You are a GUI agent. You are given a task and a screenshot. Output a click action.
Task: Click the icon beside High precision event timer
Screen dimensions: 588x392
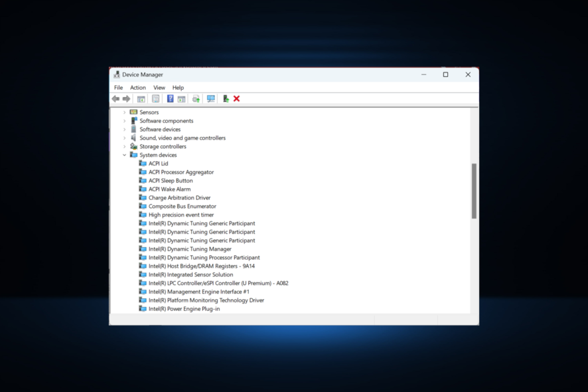(x=143, y=215)
